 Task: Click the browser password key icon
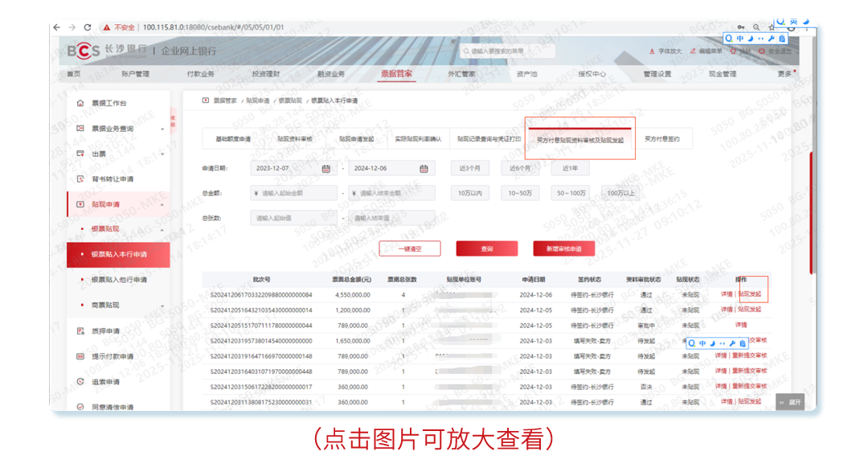(x=741, y=27)
